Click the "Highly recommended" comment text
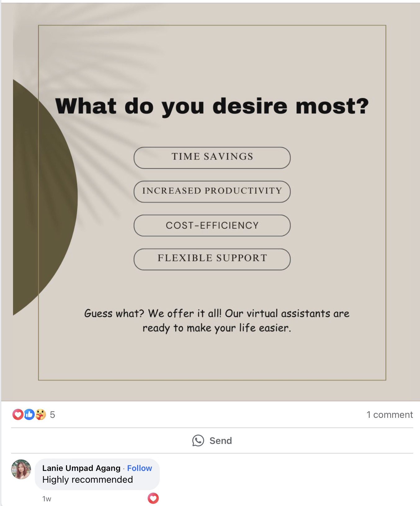Screen dimensions: 420x506 point(87,480)
